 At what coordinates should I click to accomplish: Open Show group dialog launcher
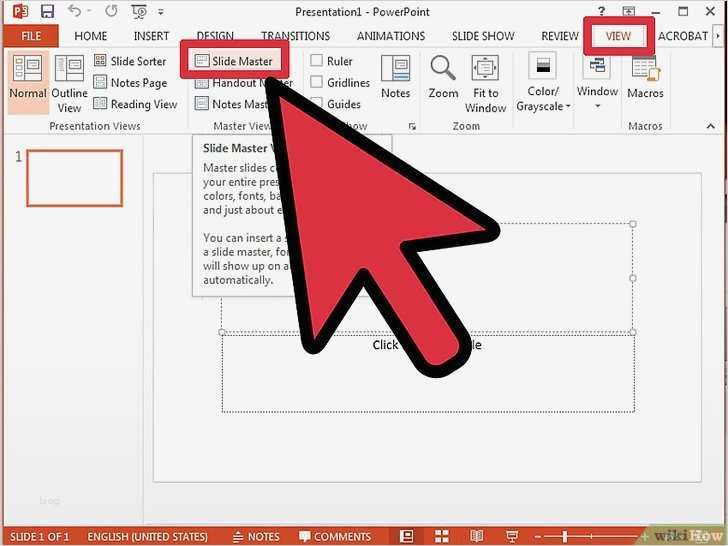412,126
